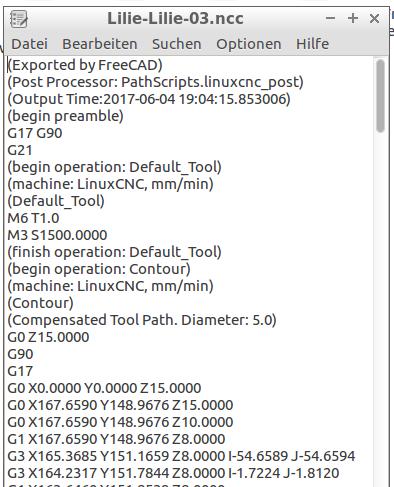Click the 'M3 S1500.0000' line
Image resolution: width=394 pixels, height=487 pixels.
[x=57, y=235]
